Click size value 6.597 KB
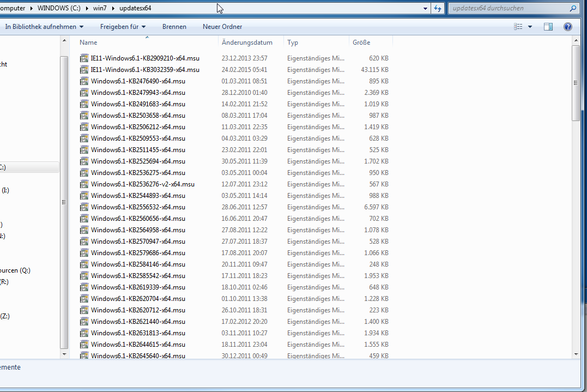587x392 pixels. [376, 207]
